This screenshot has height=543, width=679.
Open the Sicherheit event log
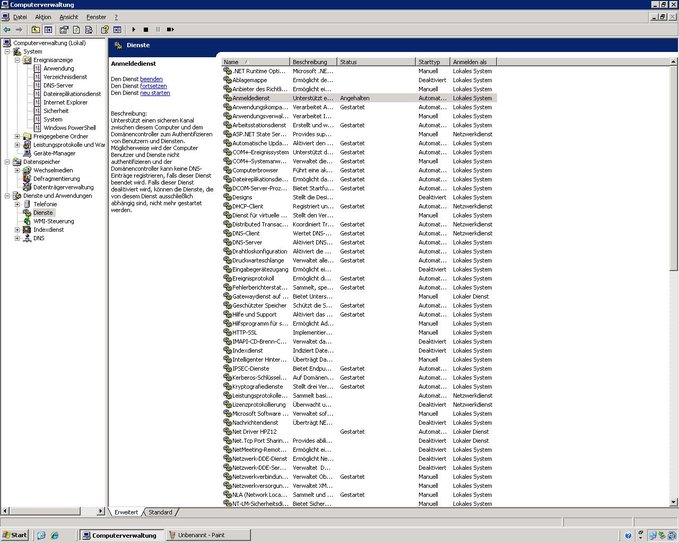tap(56, 111)
